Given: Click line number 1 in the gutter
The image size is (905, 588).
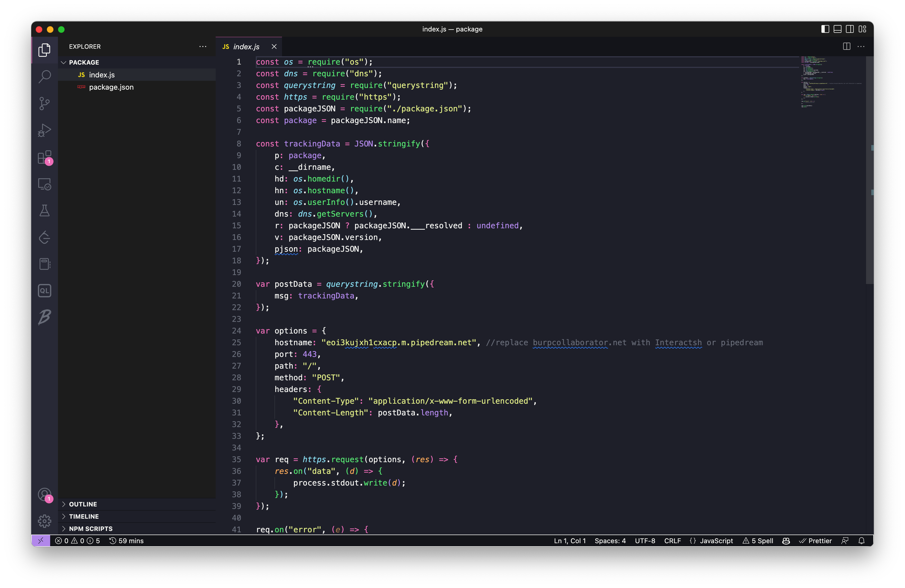Looking at the screenshot, I should click(x=239, y=62).
